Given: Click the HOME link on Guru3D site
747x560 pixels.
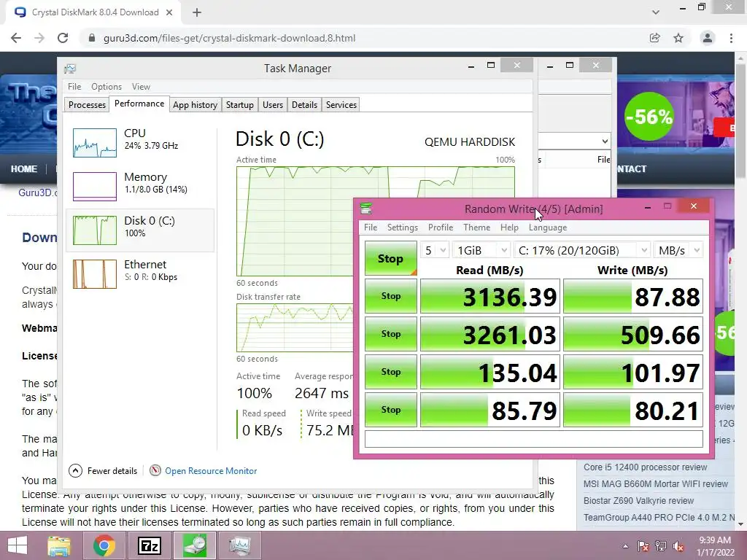Looking at the screenshot, I should point(24,169).
